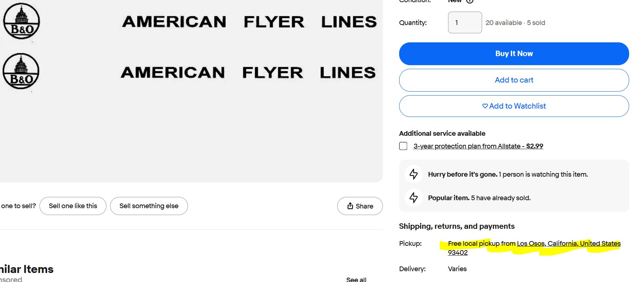Click the lightning icon beside Hurry before it's gone
Image resolution: width=644 pixels, height=282 pixels.
click(x=414, y=174)
